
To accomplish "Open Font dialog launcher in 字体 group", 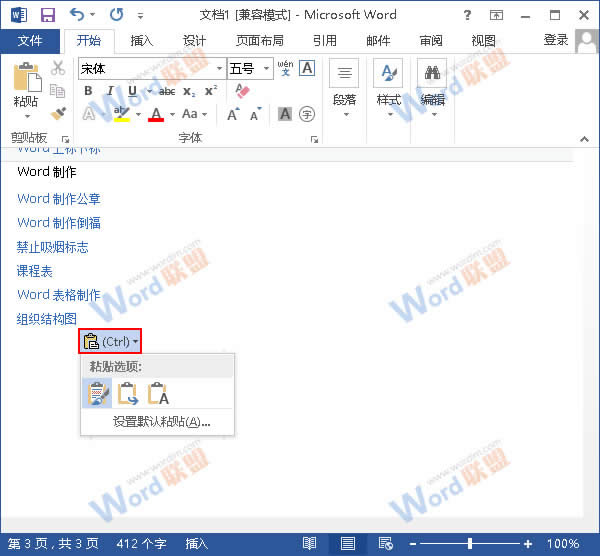I will click(x=314, y=140).
